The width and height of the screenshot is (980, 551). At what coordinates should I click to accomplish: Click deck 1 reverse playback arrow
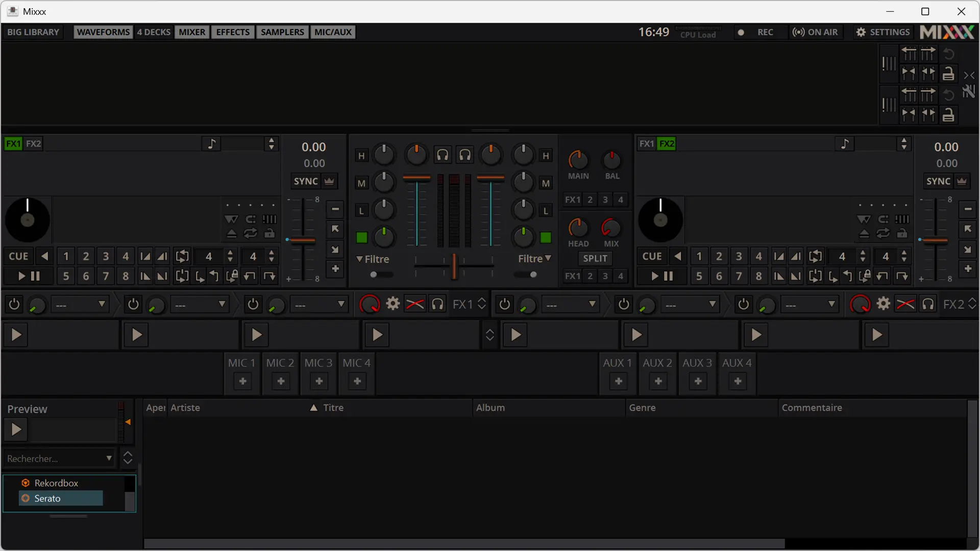tap(45, 256)
